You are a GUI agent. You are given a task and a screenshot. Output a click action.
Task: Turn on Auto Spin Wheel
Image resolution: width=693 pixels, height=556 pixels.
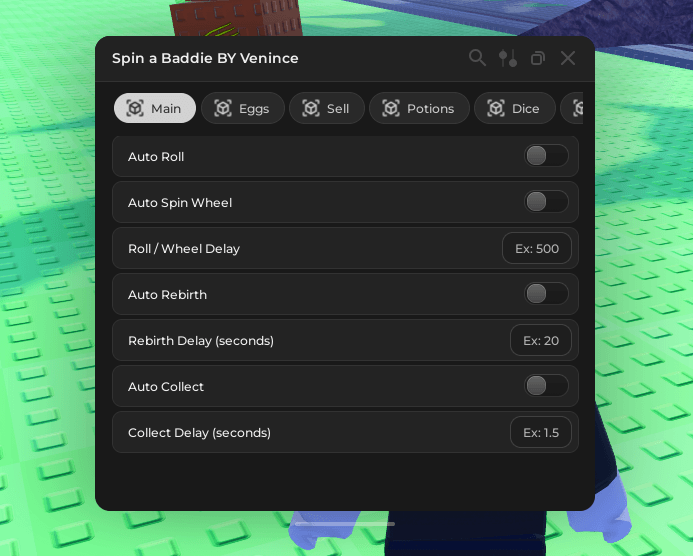546,202
